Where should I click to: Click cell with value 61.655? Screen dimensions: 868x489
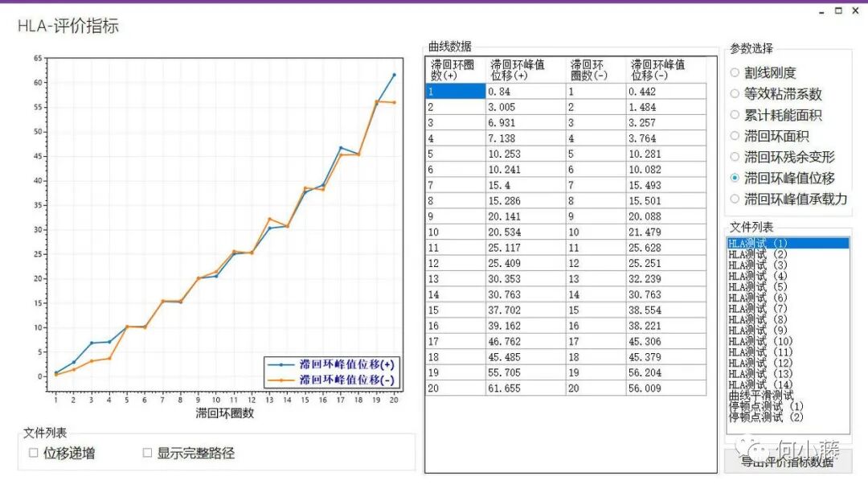(526, 388)
